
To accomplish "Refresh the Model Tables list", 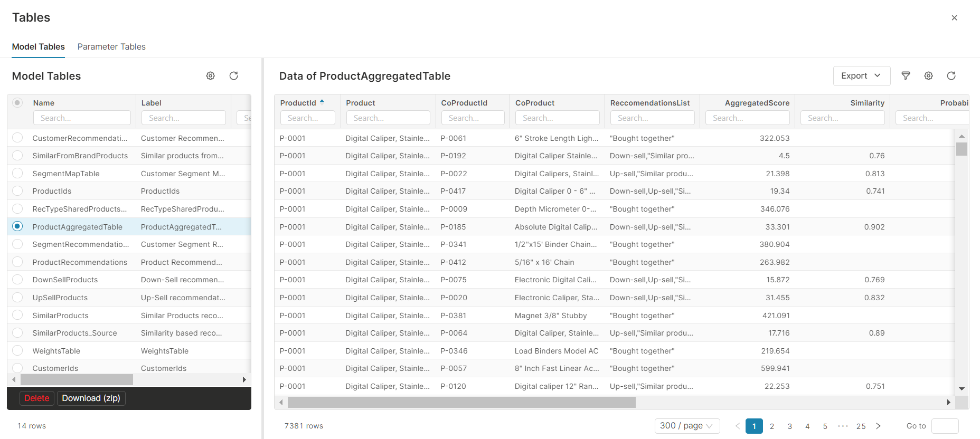I will tap(233, 76).
